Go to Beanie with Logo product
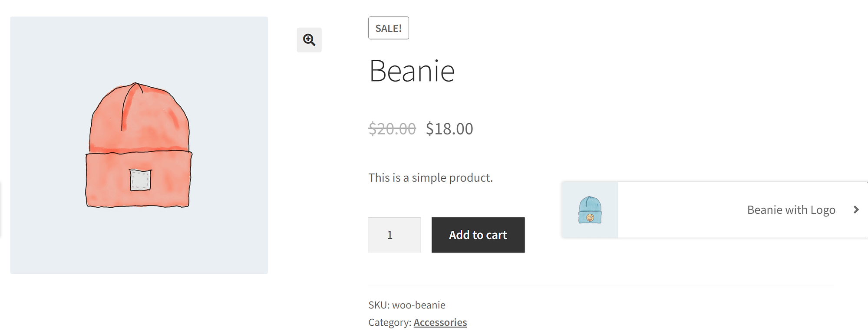868x334 pixels. point(791,210)
